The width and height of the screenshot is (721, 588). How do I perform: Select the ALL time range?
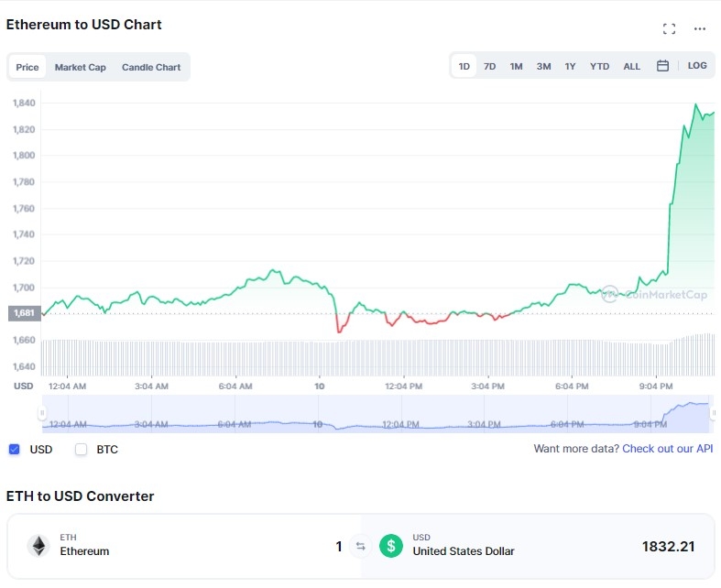[631, 66]
